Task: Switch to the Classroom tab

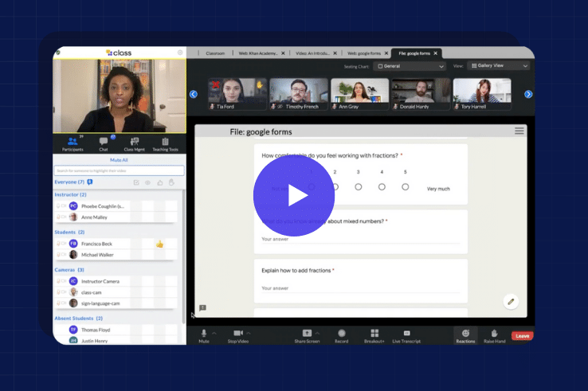Action: (x=215, y=53)
